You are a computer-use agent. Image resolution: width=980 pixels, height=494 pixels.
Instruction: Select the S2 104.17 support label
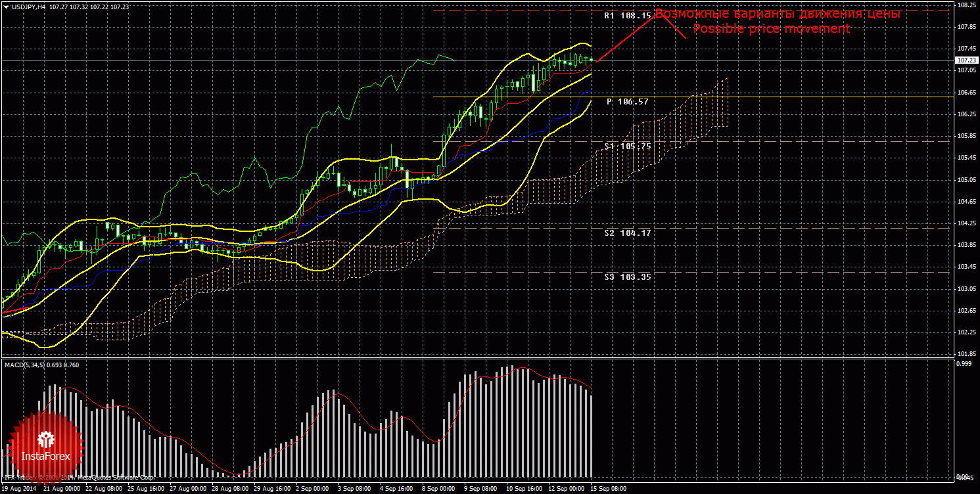tap(628, 233)
